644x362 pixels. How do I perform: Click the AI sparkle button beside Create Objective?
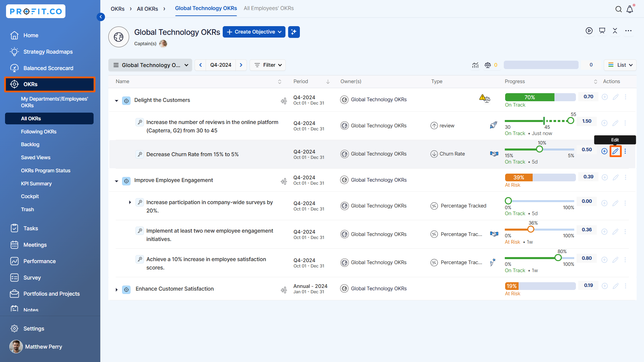[294, 32]
